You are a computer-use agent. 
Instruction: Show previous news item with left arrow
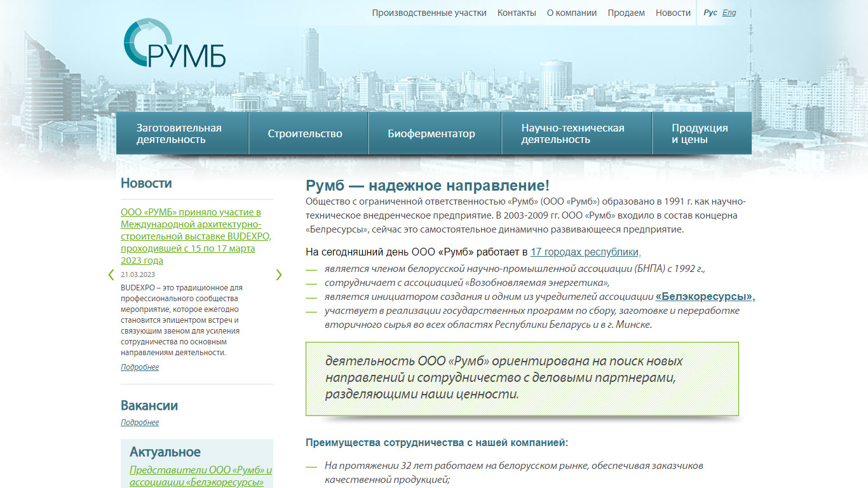[111, 274]
